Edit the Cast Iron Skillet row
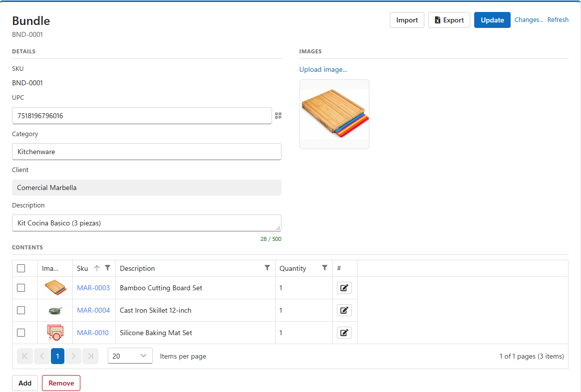 tap(344, 310)
